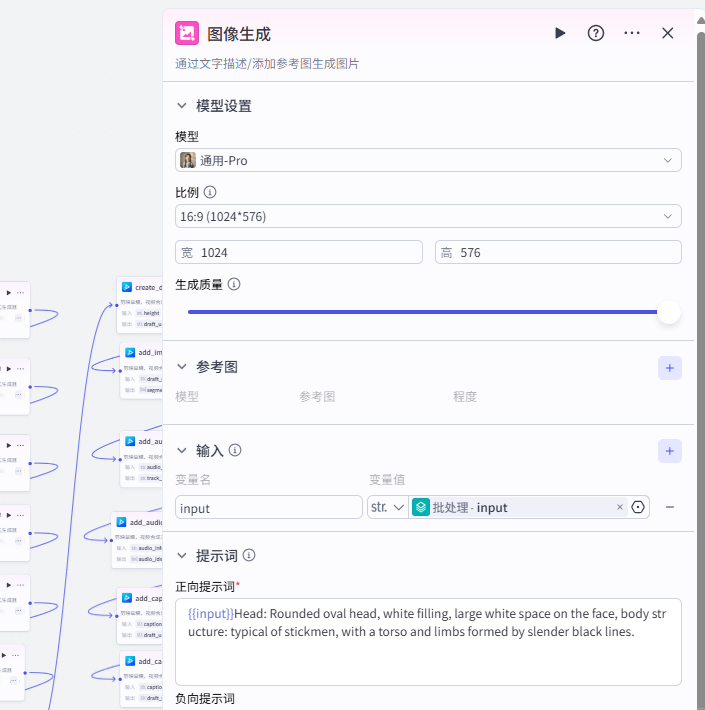Image resolution: width=705 pixels, height=710 pixels.
Task: Run the 图像生成 node with play button
Action: coord(560,33)
